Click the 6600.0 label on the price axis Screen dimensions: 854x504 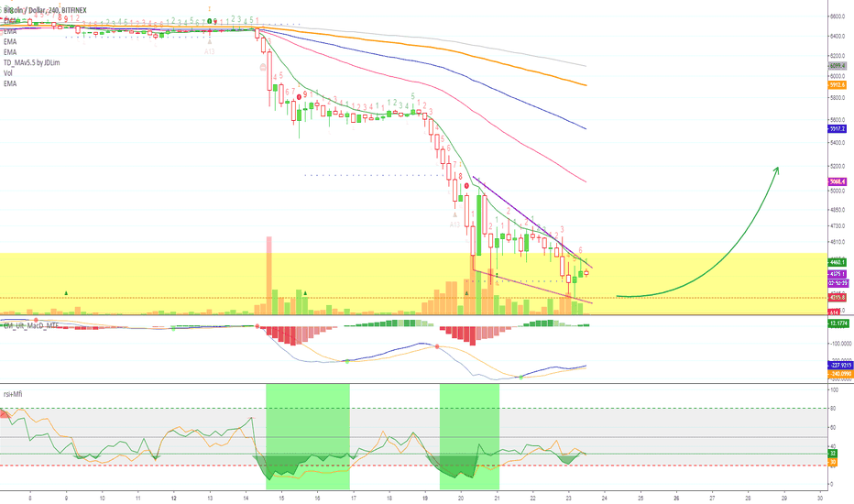(x=838, y=16)
